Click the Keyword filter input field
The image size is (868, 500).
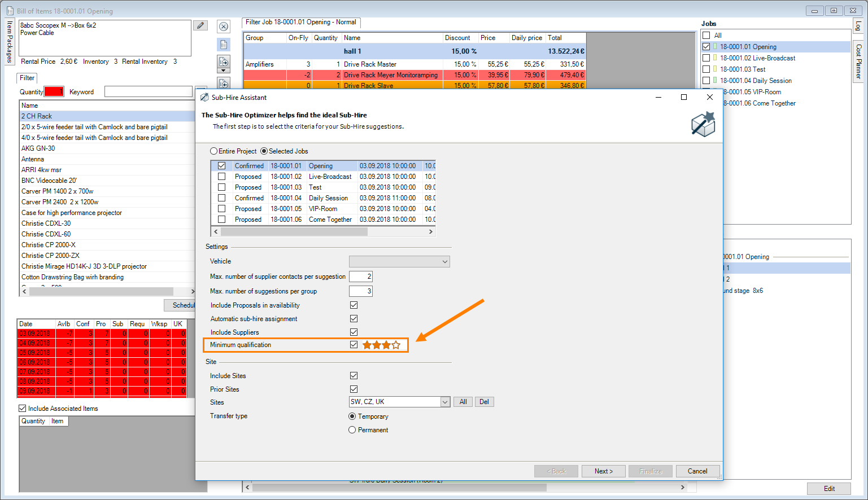tap(148, 91)
